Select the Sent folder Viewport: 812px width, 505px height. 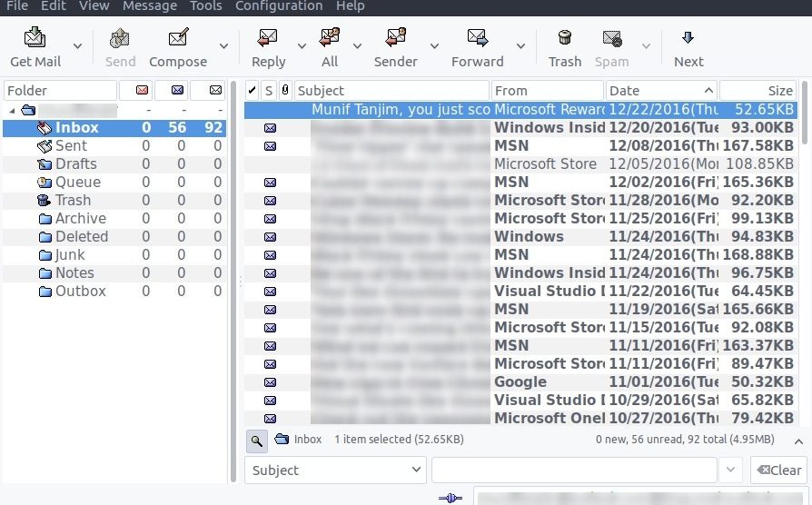(x=114, y=146)
